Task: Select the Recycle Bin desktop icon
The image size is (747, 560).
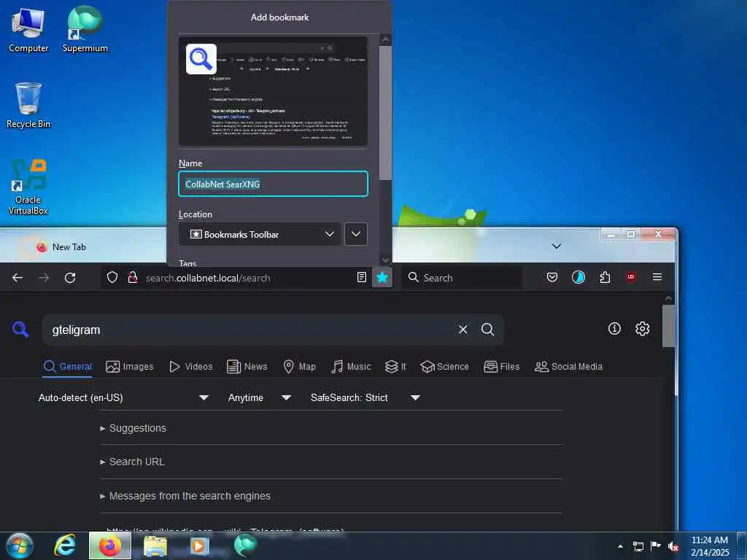Action: pyautogui.click(x=28, y=105)
